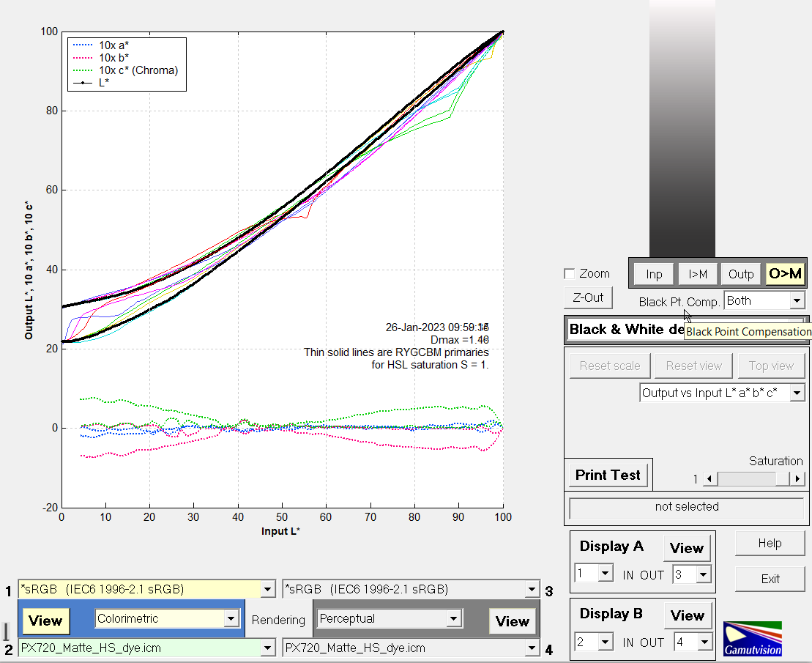This screenshot has height=663, width=812.
Task: Open Colorimetric rendering intent dropdown
Action: tap(231, 619)
